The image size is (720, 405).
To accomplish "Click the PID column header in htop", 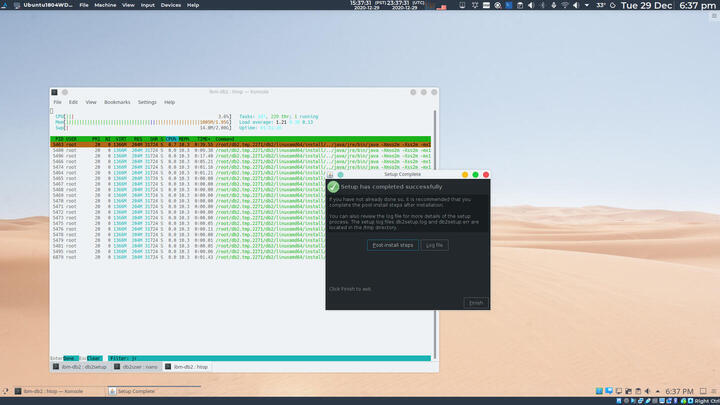I will tap(59, 139).
